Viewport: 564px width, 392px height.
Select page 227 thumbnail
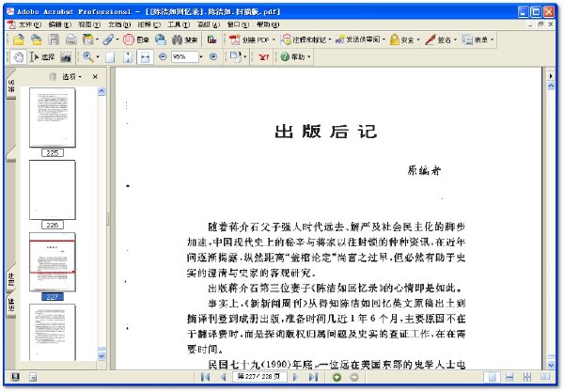point(53,262)
